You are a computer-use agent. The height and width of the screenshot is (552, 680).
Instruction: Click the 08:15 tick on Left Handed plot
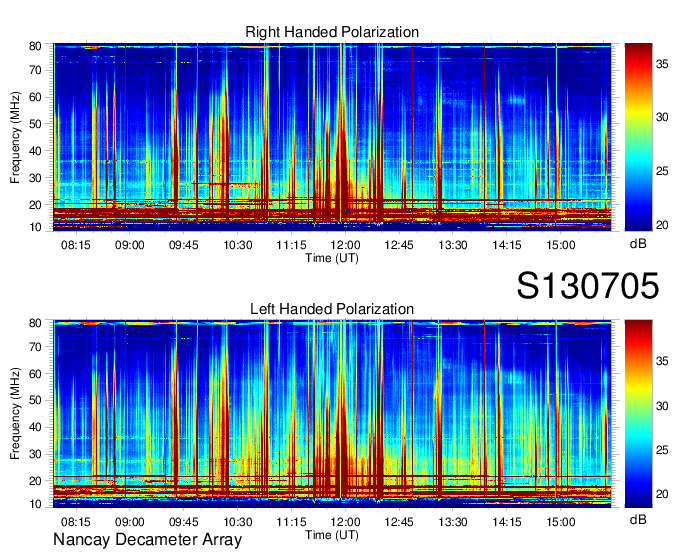click(x=75, y=522)
